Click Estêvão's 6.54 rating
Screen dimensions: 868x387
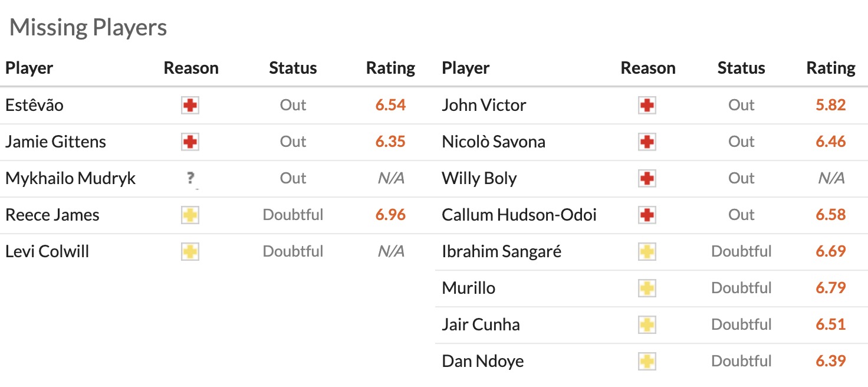click(x=390, y=105)
